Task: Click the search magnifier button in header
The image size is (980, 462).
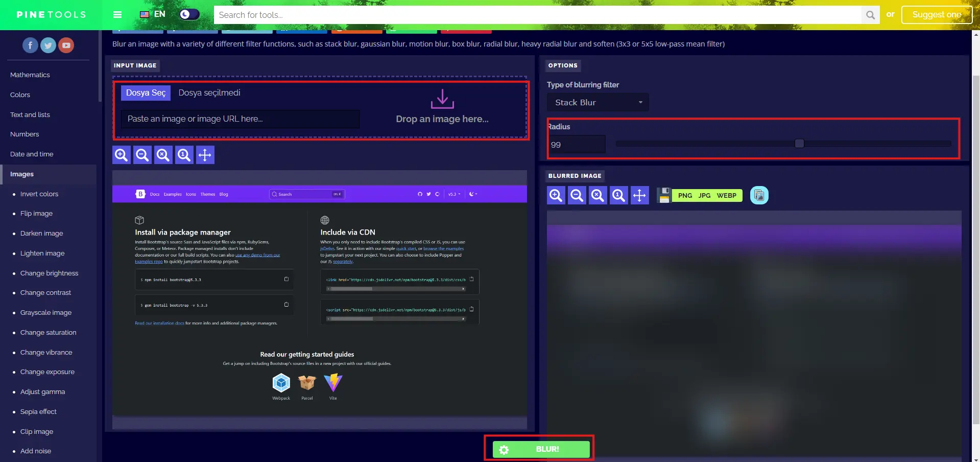Action: [871, 15]
